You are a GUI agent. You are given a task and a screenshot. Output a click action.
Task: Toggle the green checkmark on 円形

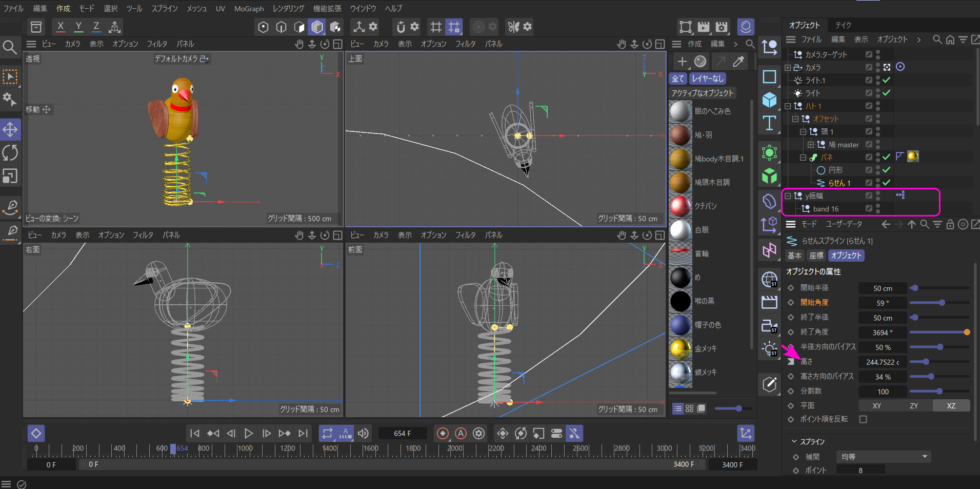tap(886, 170)
